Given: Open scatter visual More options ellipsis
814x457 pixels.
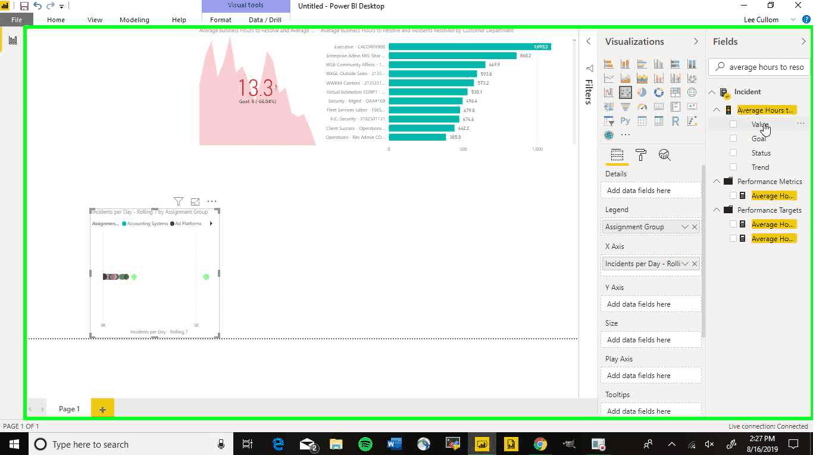Looking at the screenshot, I should pos(212,201).
